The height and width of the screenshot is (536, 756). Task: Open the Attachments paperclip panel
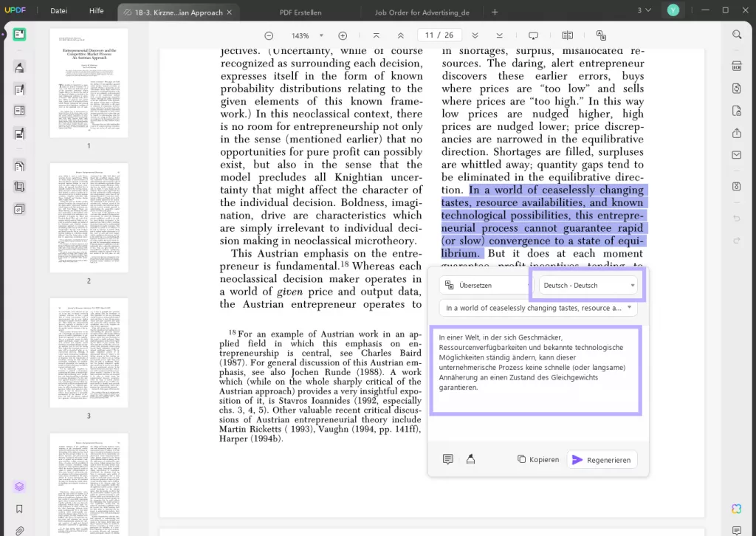19,531
